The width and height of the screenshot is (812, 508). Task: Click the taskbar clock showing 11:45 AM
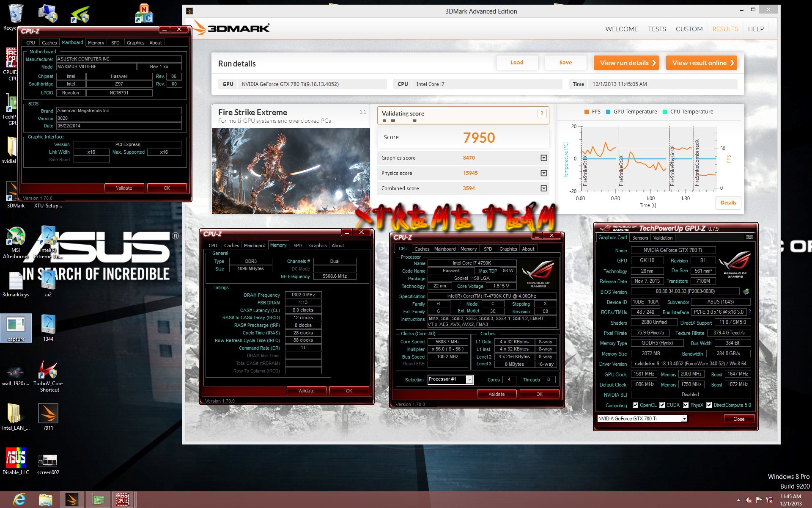coord(790,500)
